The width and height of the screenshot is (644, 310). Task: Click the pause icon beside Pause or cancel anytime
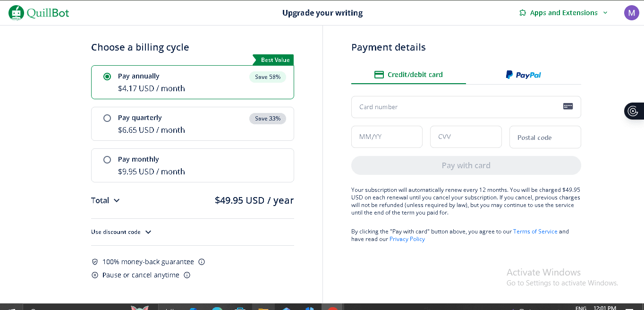[95, 275]
